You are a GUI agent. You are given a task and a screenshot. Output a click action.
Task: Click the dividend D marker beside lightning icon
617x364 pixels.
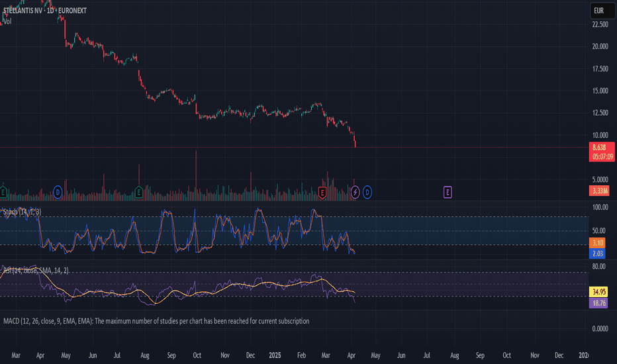click(367, 193)
